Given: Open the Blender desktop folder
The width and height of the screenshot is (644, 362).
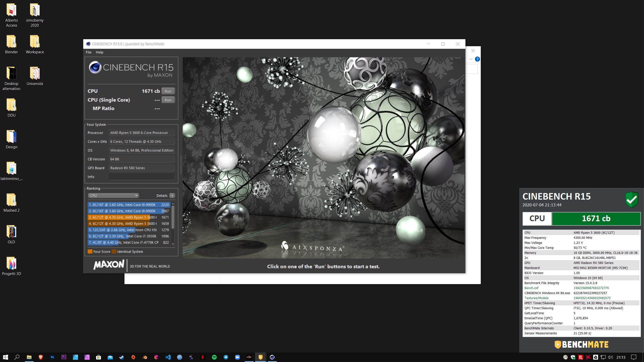Looking at the screenshot, I should [x=11, y=44].
